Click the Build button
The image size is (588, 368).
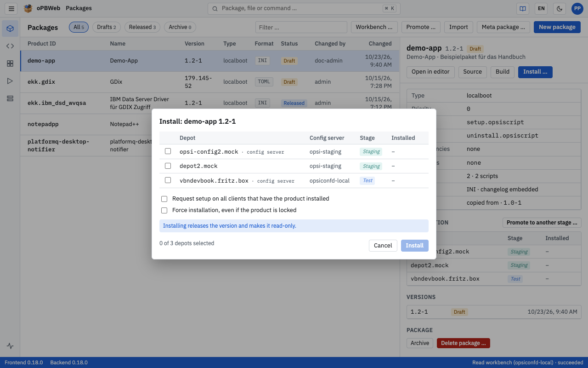[x=503, y=72]
